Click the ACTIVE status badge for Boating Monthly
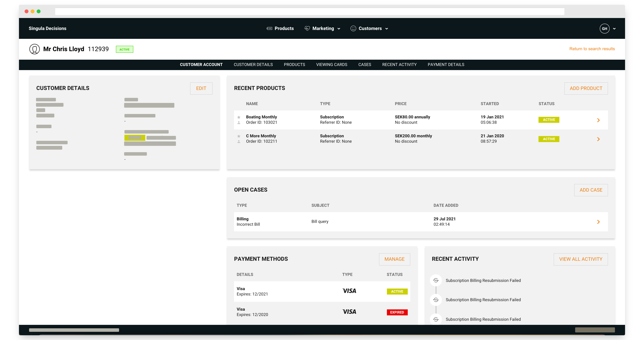Image resolution: width=644 pixels, height=340 pixels. (x=549, y=120)
